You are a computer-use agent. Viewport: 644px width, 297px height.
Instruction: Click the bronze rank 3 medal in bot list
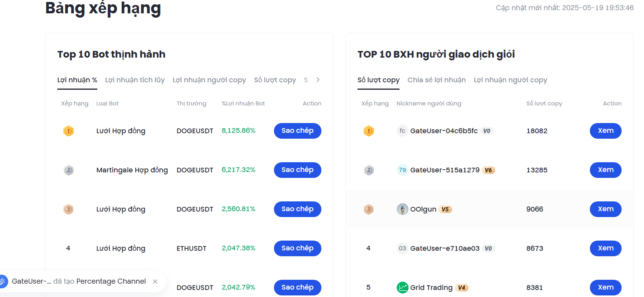point(68,209)
